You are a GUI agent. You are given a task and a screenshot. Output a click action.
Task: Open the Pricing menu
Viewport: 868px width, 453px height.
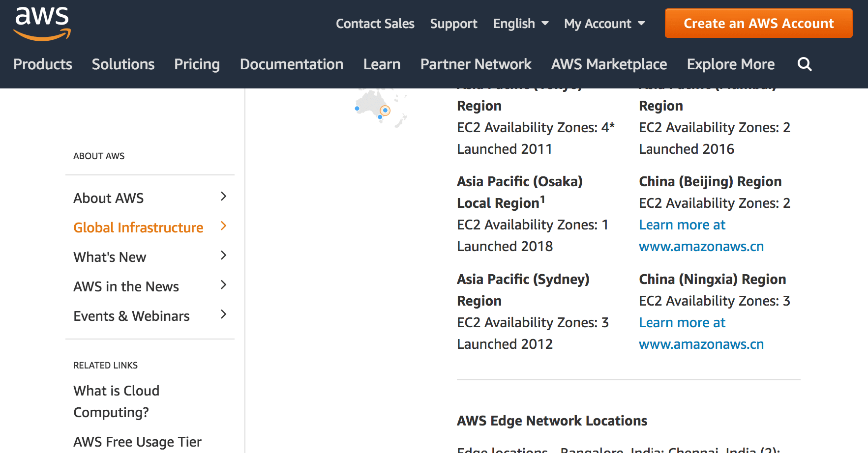(x=197, y=64)
